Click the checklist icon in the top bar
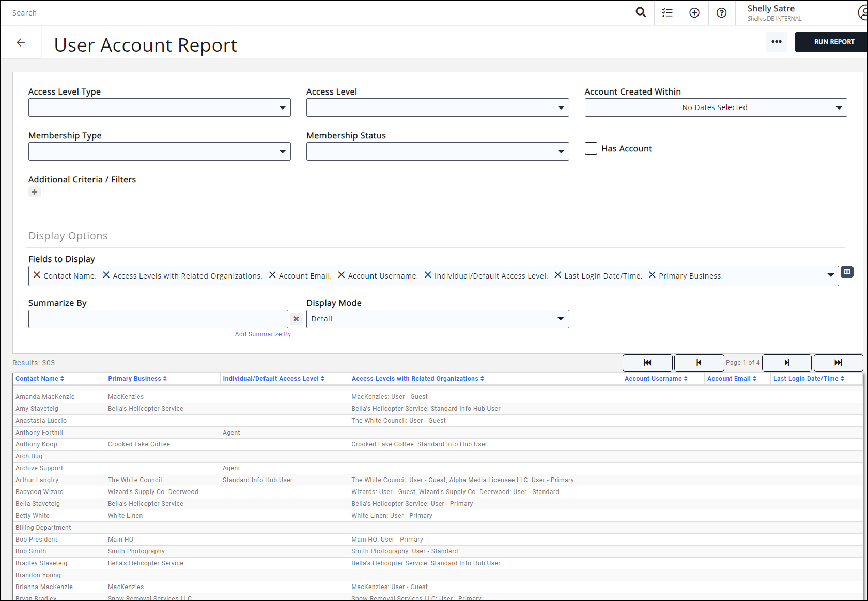 (668, 12)
